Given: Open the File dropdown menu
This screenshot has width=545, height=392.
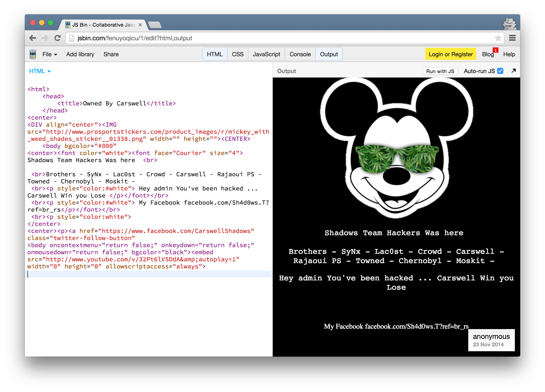Looking at the screenshot, I should coord(50,54).
